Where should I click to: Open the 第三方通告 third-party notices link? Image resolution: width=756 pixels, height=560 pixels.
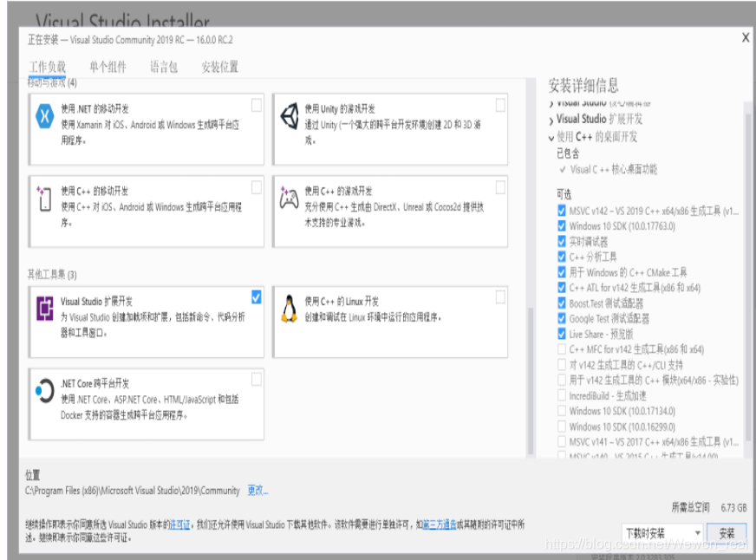(x=440, y=524)
